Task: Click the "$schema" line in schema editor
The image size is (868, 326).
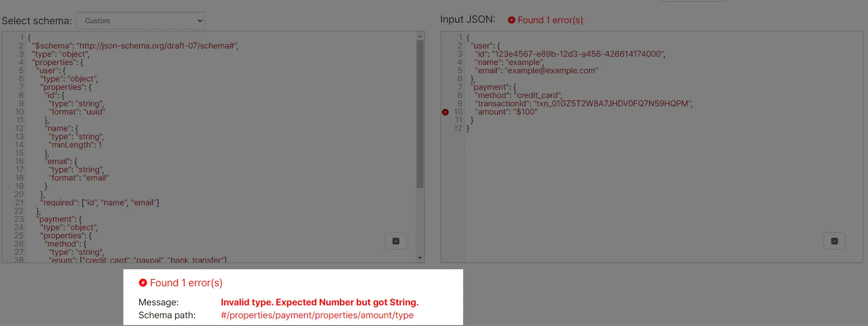Action: pyautogui.click(x=135, y=46)
